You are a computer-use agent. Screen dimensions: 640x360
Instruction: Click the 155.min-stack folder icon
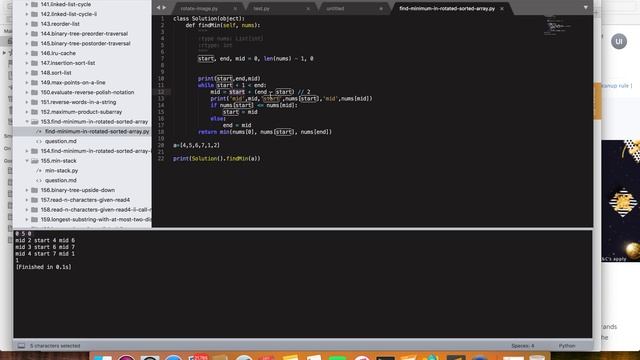35,161
